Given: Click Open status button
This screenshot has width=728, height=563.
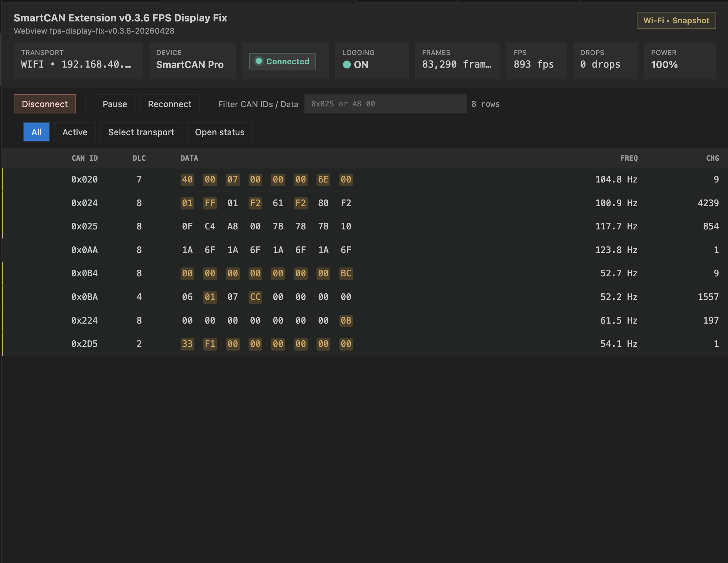Looking at the screenshot, I should tap(219, 132).
